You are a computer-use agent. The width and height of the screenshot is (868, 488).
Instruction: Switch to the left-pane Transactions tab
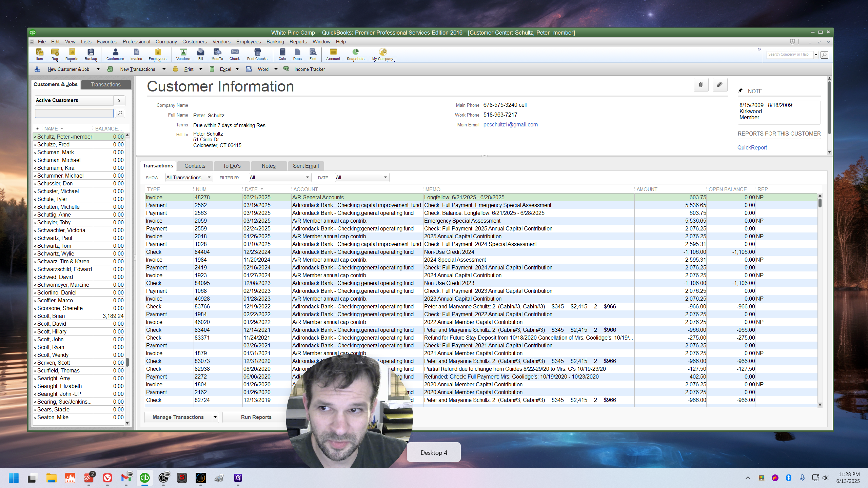pos(106,84)
